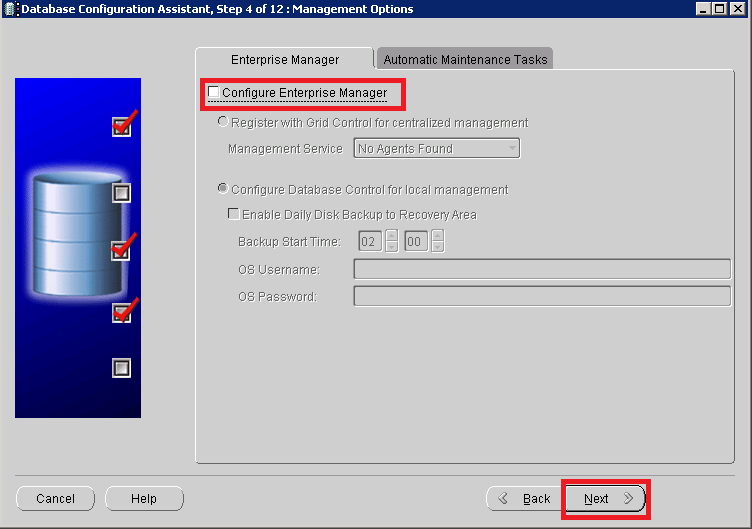Screen dimensions: 752x529
Task: Open the Help button
Action: (x=144, y=498)
